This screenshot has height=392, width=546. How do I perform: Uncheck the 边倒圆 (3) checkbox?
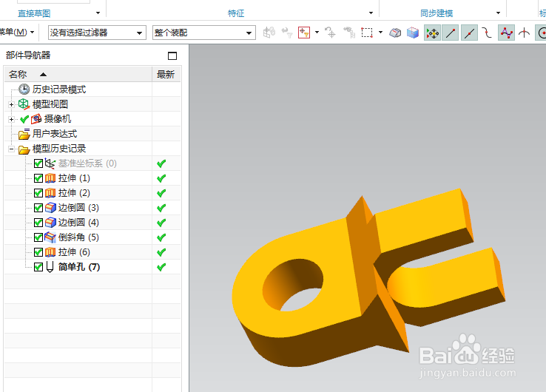pyautogui.click(x=38, y=208)
